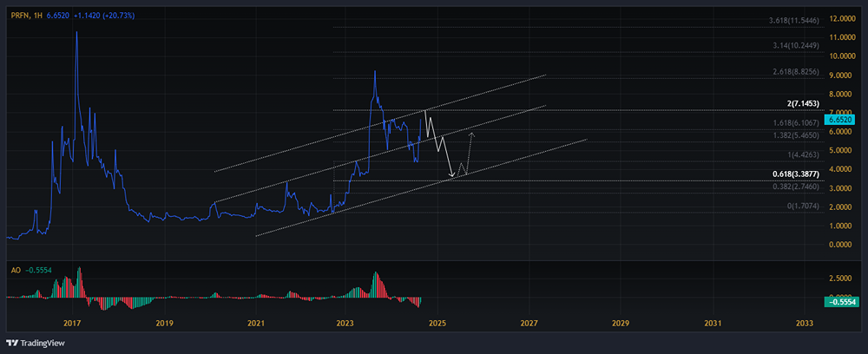The width and height of the screenshot is (868, 354).
Task: Click the 2023 time axis label
Action: [345, 321]
